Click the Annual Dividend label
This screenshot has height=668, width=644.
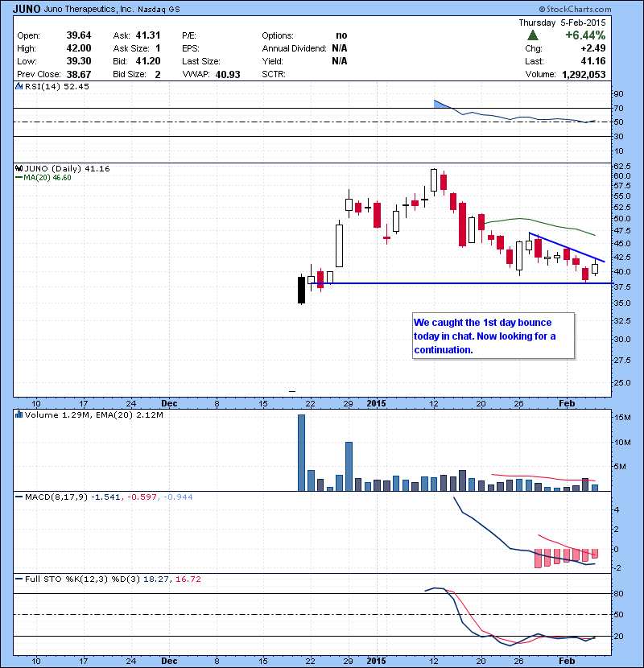point(294,48)
